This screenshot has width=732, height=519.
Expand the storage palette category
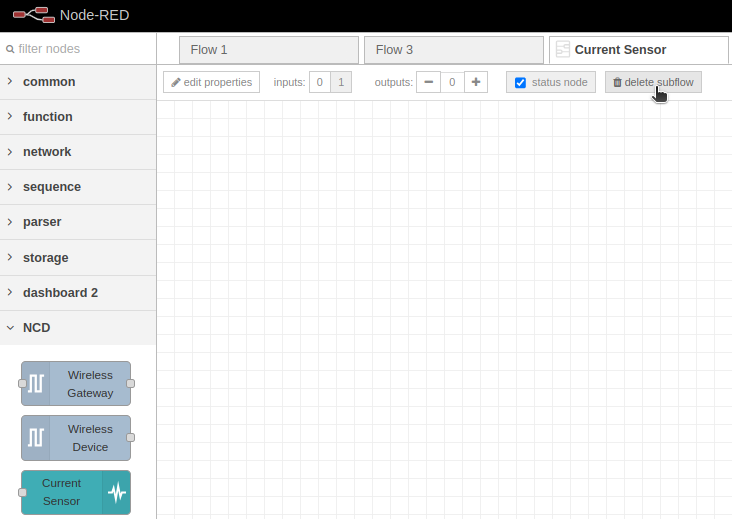(78, 258)
